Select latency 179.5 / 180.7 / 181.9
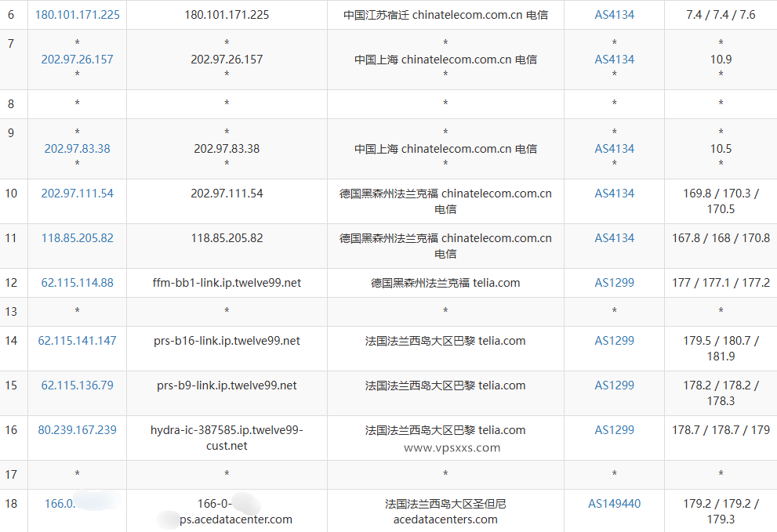This screenshot has height=532, width=777. coord(721,348)
